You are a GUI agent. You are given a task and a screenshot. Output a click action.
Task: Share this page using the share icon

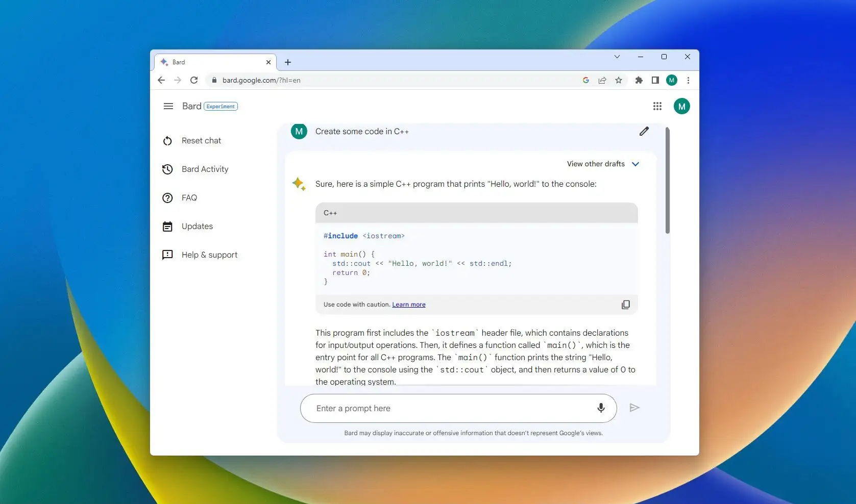602,80
